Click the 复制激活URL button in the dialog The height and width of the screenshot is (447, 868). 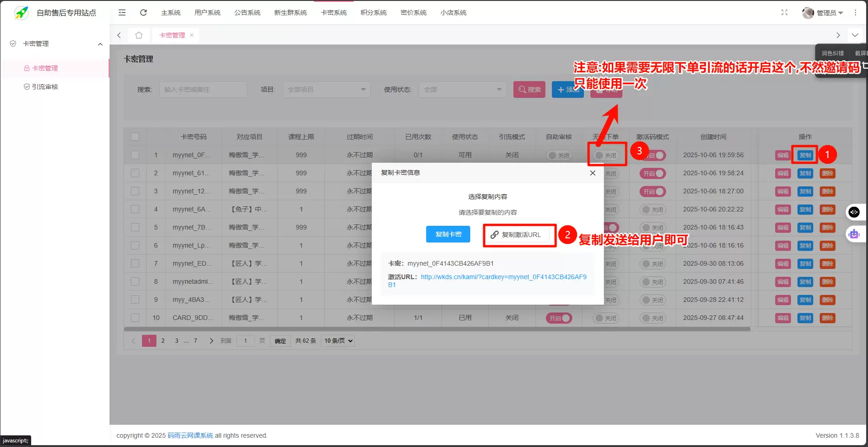pos(519,235)
